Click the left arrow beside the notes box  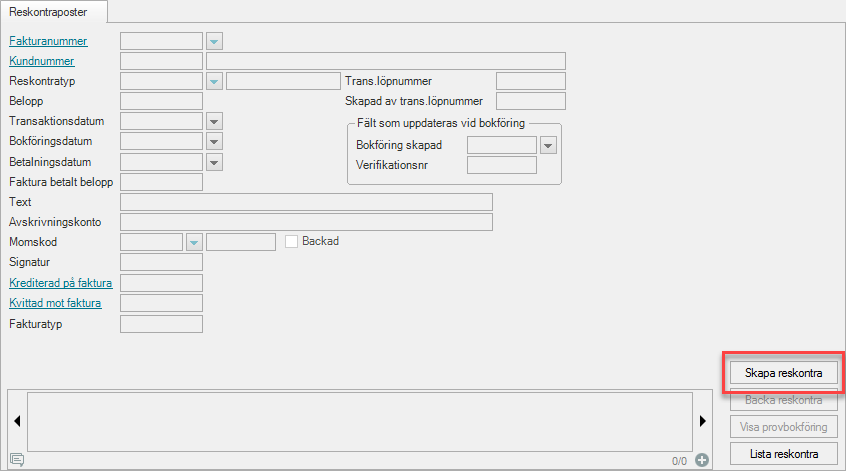click(x=14, y=420)
